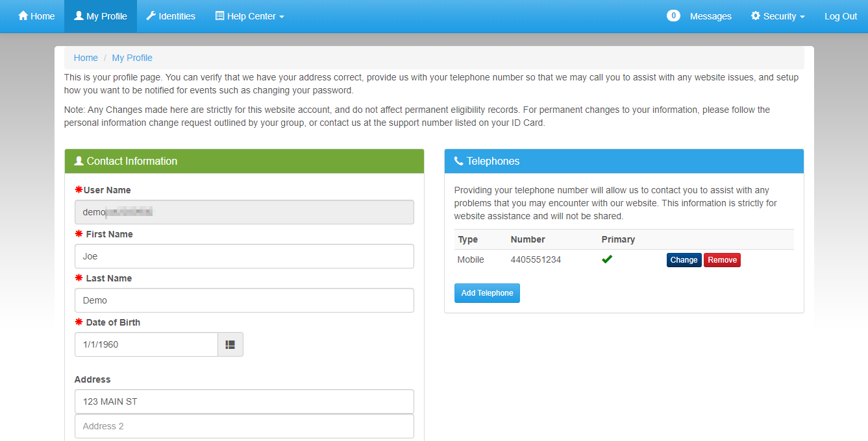Click the wrench icon beside Identities
Image resolution: width=868 pixels, height=441 pixels.
(151, 16)
